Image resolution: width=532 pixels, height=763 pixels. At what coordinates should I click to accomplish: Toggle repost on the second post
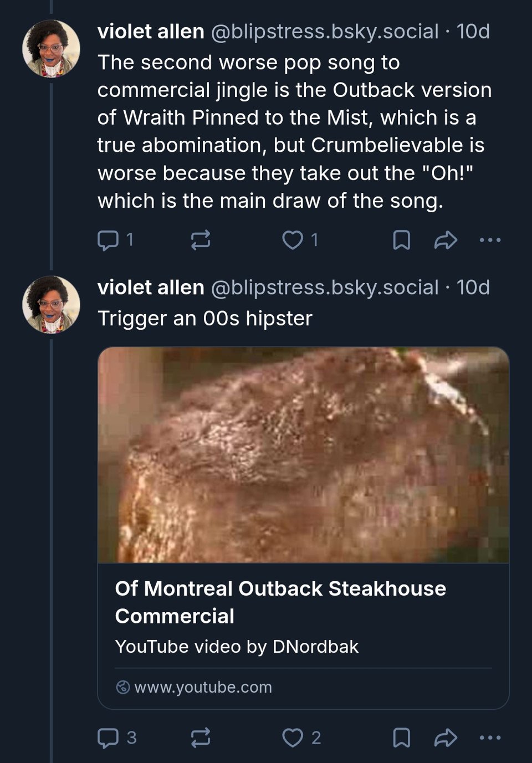(x=200, y=738)
